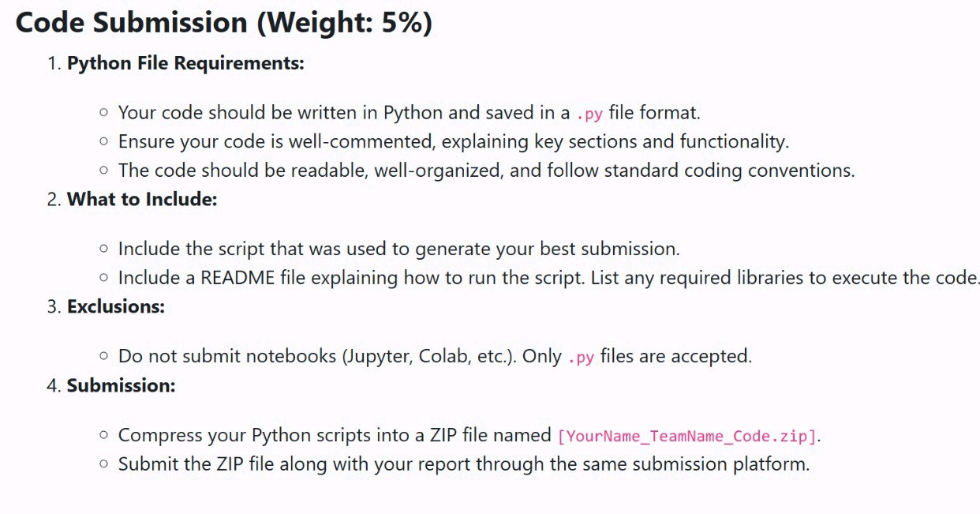Click the "Submission:" list title
Screen dimensions: 980x514
(x=121, y=385)
